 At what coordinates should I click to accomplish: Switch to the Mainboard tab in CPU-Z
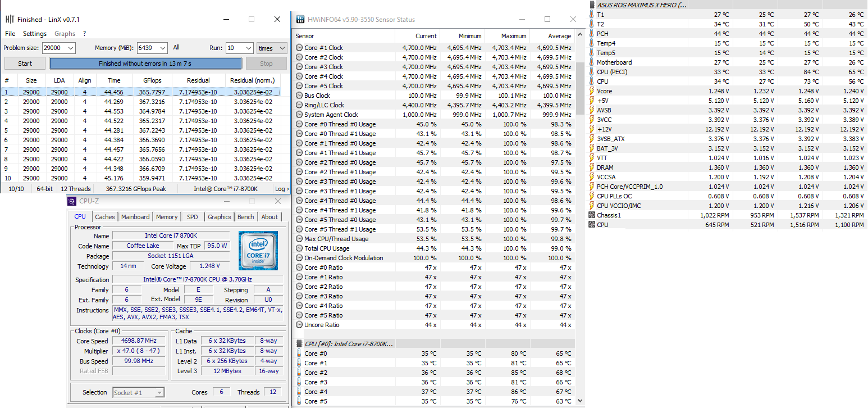135,217
